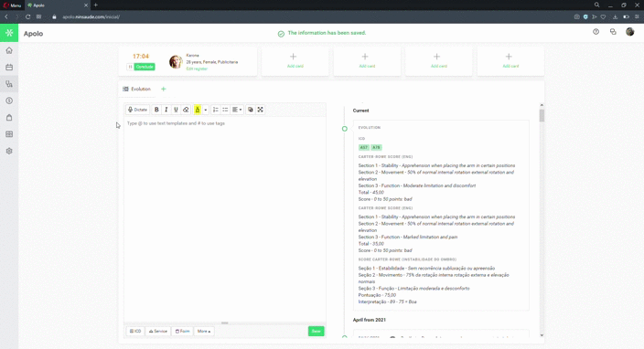Open the highlight color dropdown arrow
The height and width of the screenshot is (349, 644).
(x=205, y=110)
